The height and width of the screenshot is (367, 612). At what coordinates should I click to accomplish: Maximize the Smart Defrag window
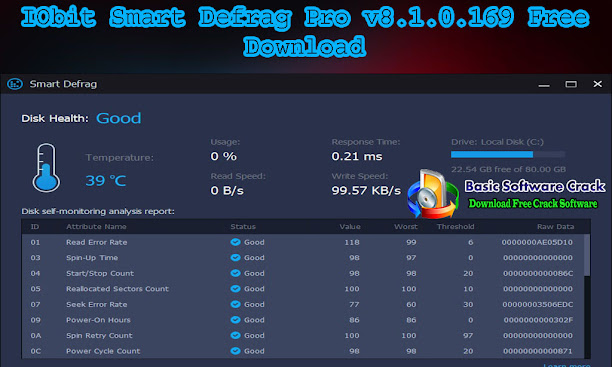571,84
